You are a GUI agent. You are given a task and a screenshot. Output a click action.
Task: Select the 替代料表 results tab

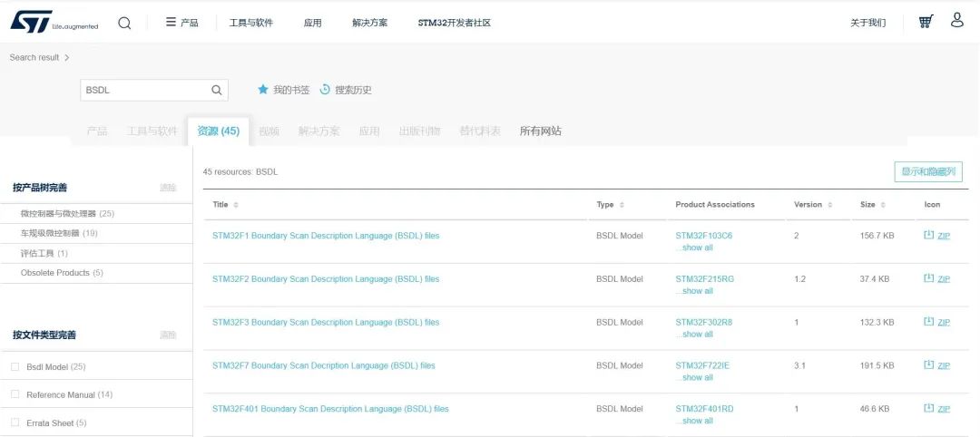click(x=480, y=131)
